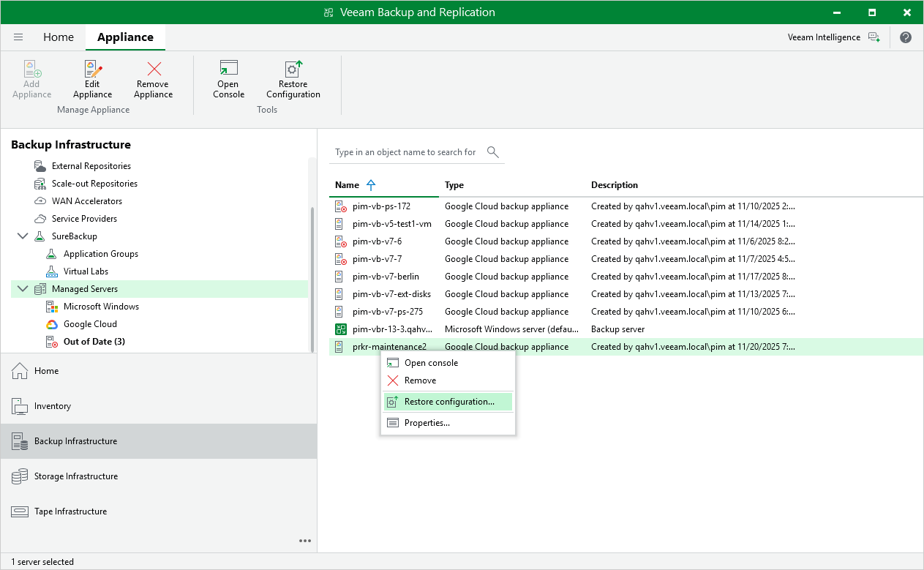
Task: Click the navigation pane overflow dots
Action: (x=305, y=541)
